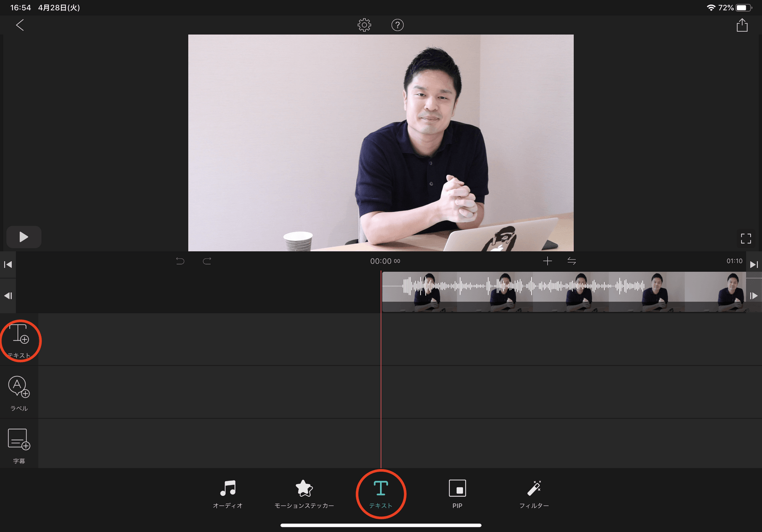Step forward one frame

point(754,296)
